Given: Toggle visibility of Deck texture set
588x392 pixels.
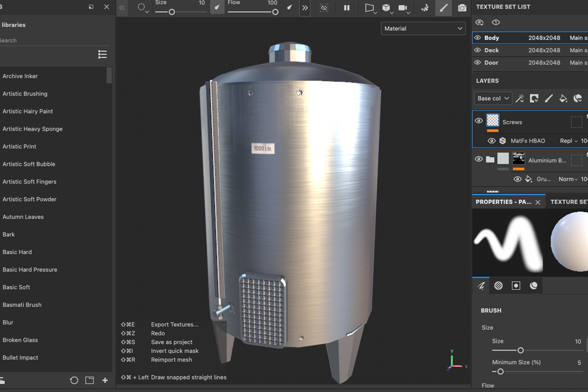Looking at the screenshot, I should click(477, 50).
